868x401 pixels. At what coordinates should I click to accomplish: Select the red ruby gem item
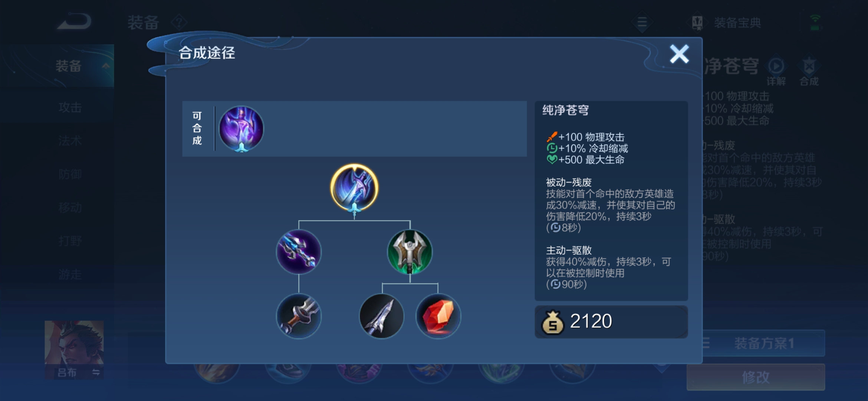point(438,316)
